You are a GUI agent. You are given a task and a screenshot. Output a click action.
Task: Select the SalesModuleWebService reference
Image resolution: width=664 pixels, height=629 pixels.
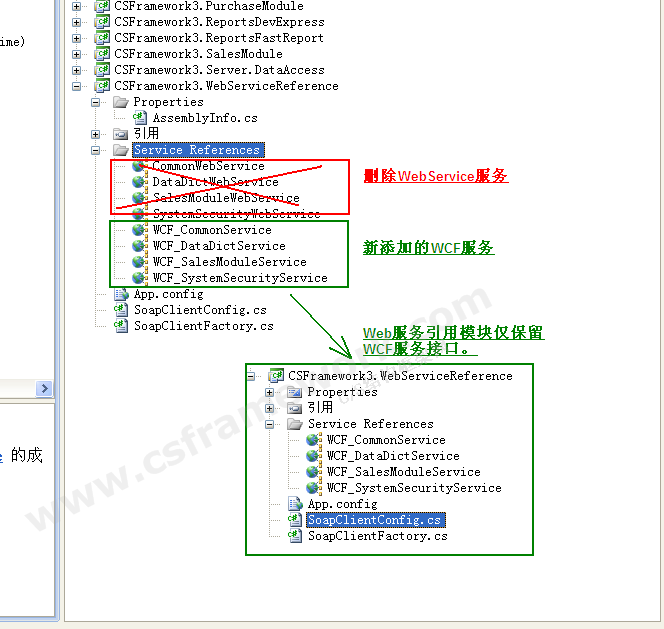point(225,198)
